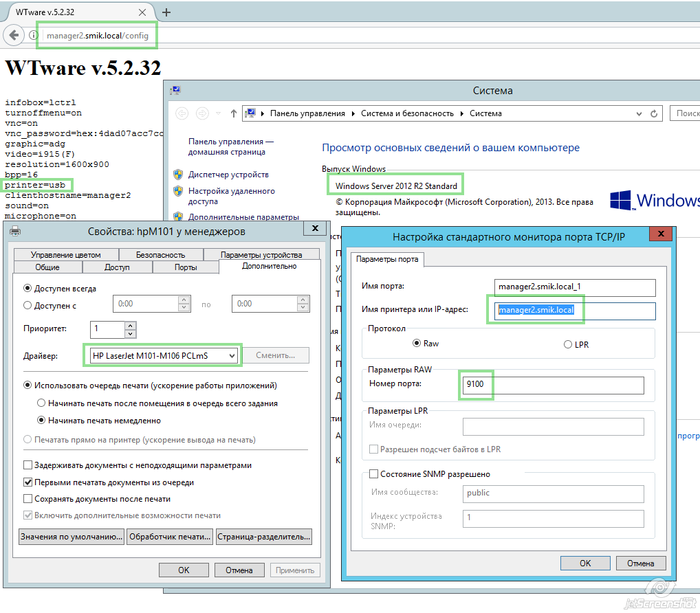Click the refresh icon in Система address bar
The width and height of the screenshot is (700, 613).
pos(655,113)
